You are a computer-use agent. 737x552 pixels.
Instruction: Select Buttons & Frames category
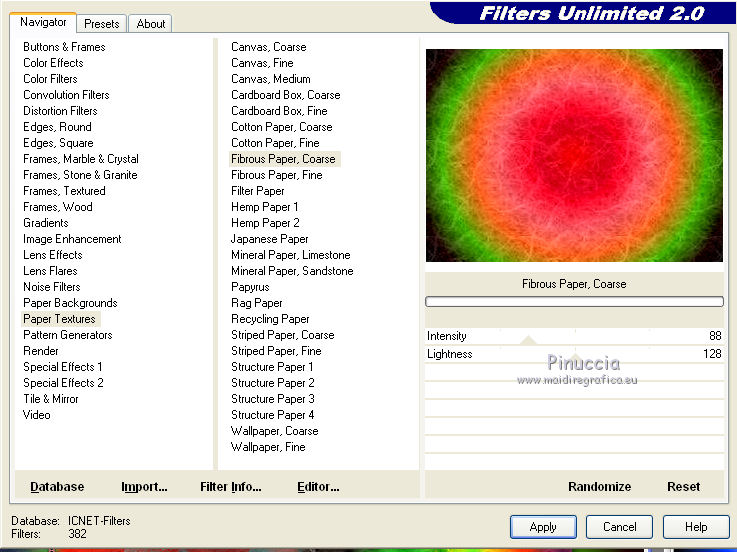click(64, 47)
